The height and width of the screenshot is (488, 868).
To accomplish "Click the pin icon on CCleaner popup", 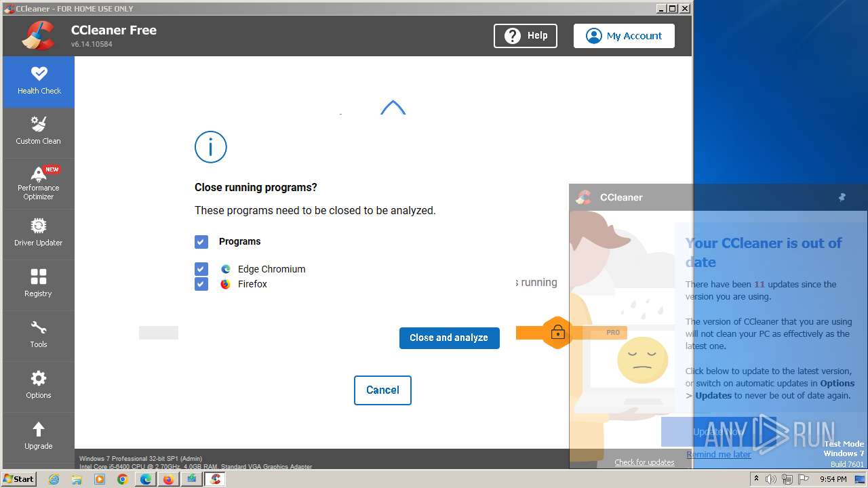I will click(842, 197).
